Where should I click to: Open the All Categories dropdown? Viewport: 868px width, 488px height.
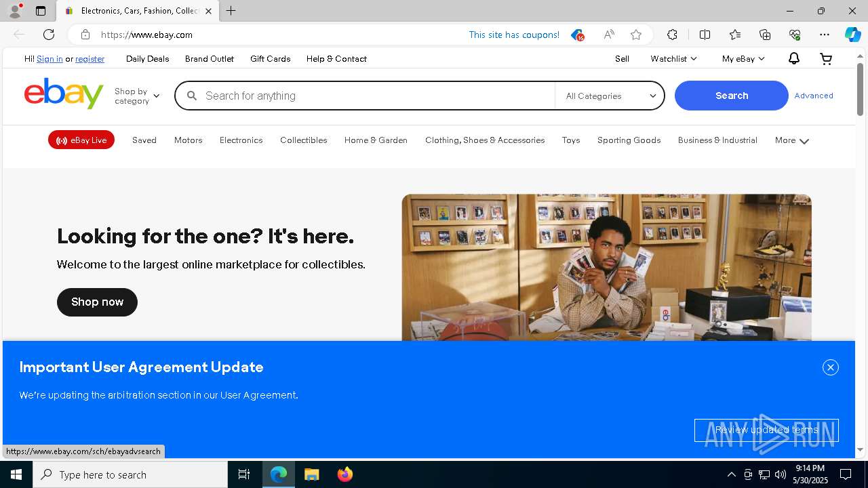pyautogui.click(x=610, y=96)
